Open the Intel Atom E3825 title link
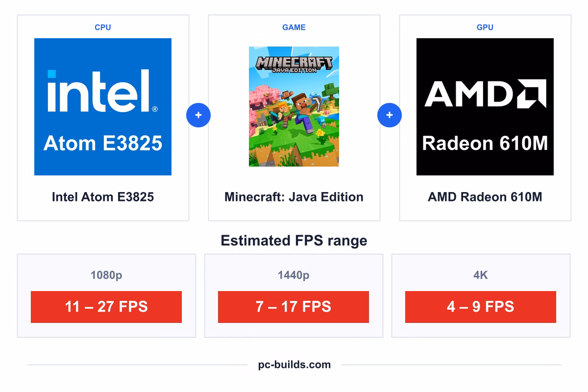 click(x=103, y=197)
